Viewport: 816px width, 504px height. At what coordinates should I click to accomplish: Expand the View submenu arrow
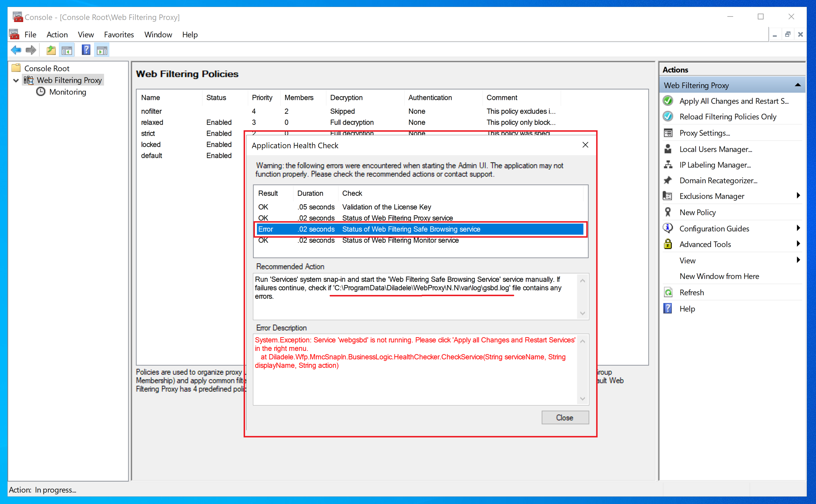click(798, 260)
